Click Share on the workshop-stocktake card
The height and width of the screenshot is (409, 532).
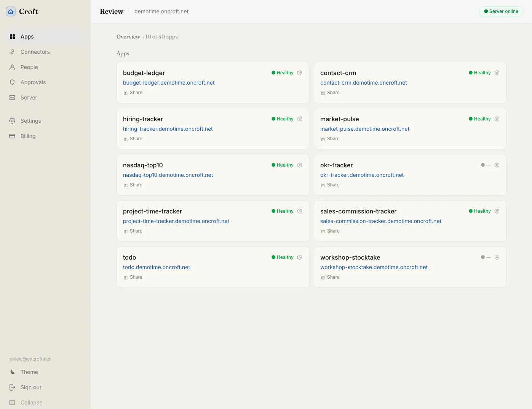click(x=330, y=277)
